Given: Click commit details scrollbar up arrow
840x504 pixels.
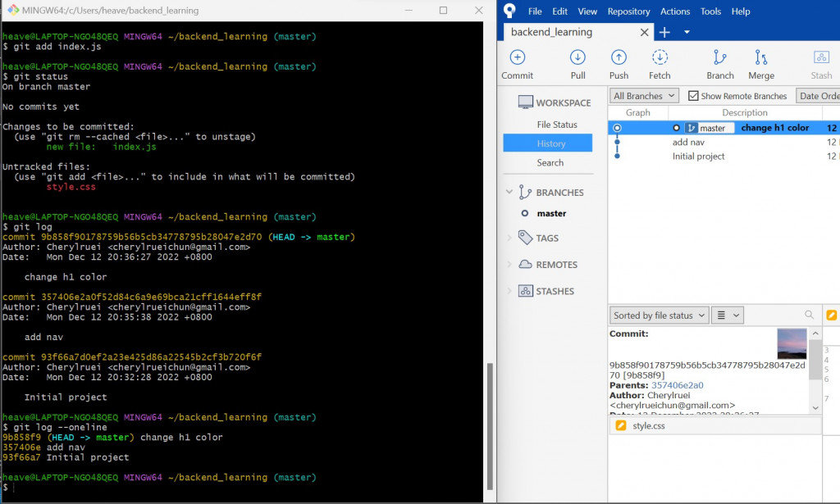Looking at the screenshot, I should 815,333.
